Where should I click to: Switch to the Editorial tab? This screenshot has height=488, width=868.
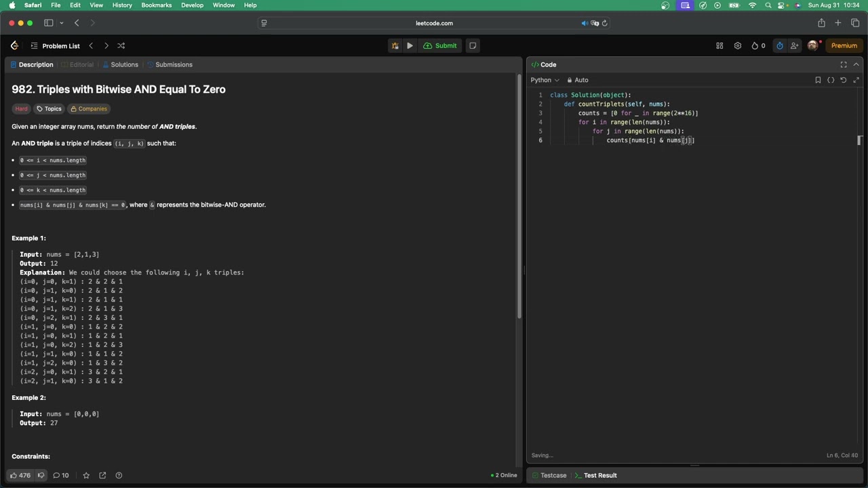(x=77, y=64)
